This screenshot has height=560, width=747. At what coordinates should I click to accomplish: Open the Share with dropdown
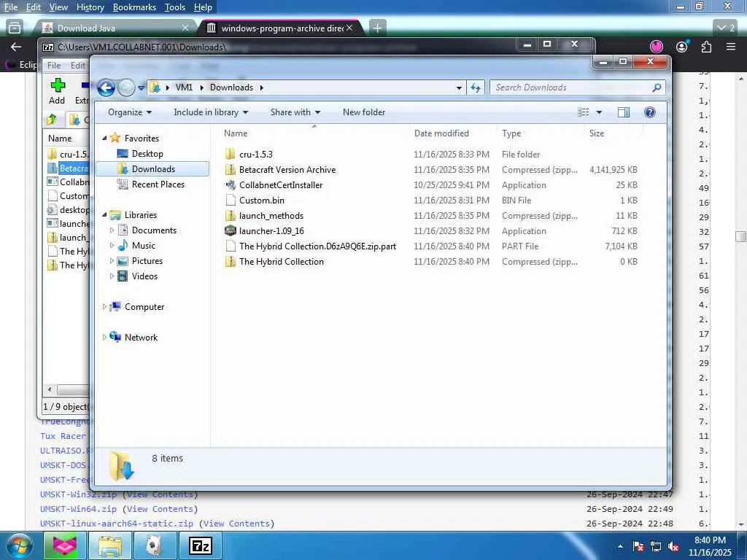(295, 112)
